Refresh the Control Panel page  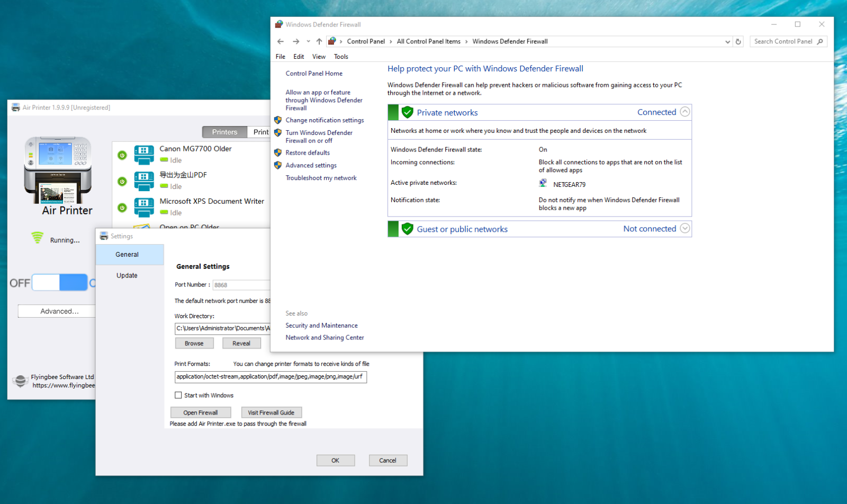738,41
